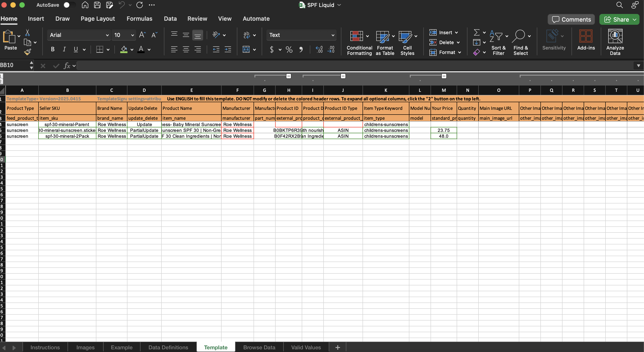Screen dimensions: 644x352
Task: Click the Clear eraser icon
Action: tap(476, 52)
